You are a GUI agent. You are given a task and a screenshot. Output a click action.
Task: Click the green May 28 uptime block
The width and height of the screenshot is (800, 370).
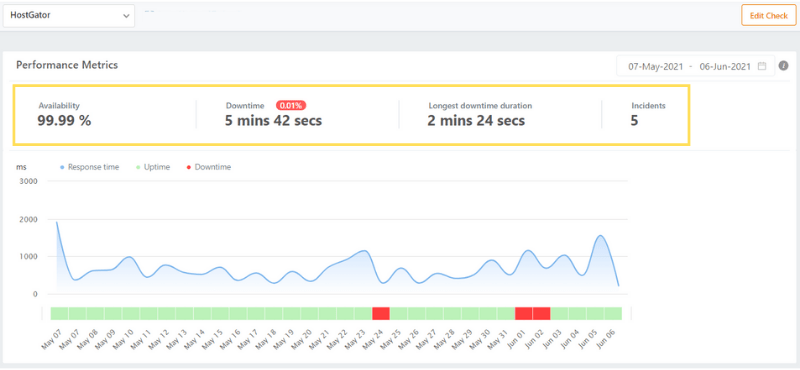(x=453, y=313)
